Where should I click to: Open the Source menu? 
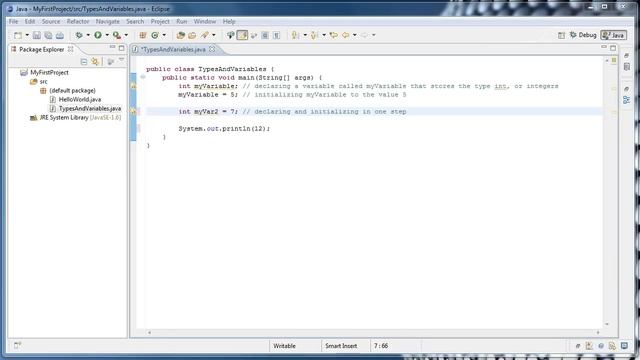pyautogui.click(x=51, y=22)
